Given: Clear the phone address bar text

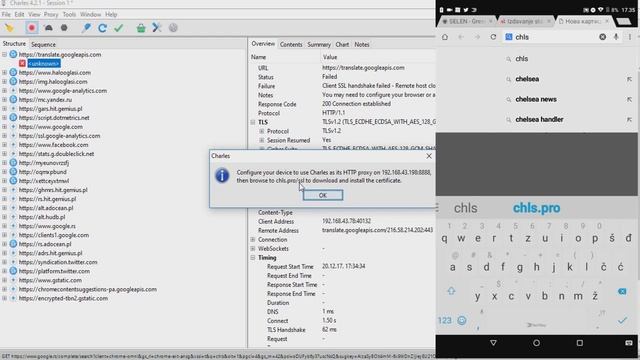Looking at the screenshot, I should tap(602, 37).
